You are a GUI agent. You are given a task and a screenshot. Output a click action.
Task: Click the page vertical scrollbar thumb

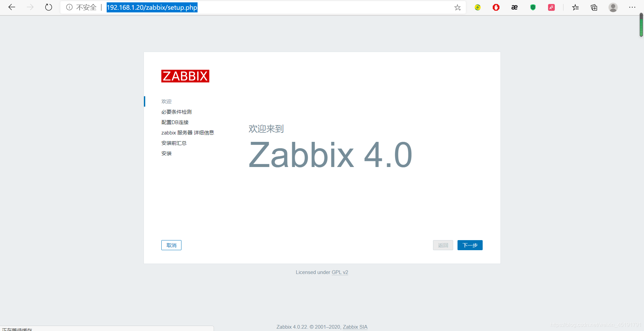pyautogui.click(x=641, y=25)
